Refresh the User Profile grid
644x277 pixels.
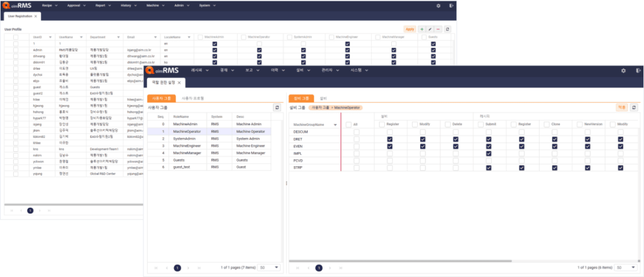click(x=447, y=29)
